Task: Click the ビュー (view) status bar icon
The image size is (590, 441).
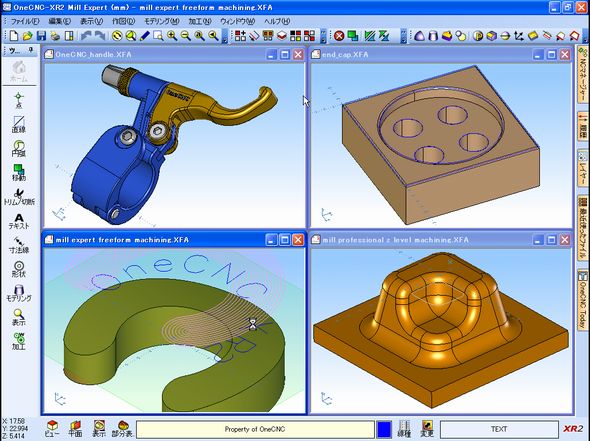Action: 52,429
